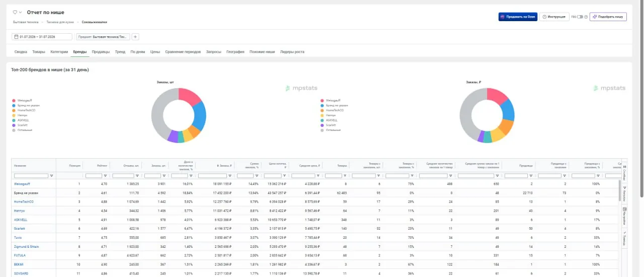Open the Лидеры роста tab
Image resolution: width=644 pixels, height=277 pixels.
tap(292, 52)
